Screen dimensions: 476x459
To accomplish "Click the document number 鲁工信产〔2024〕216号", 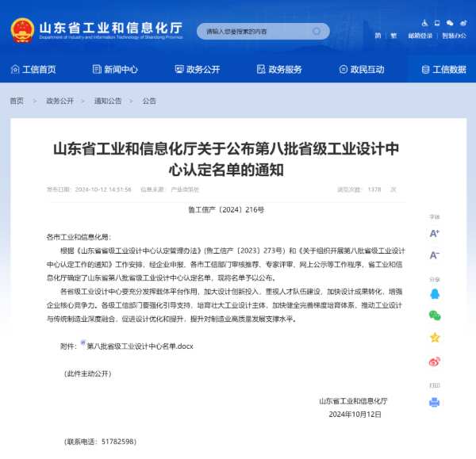I will pos(226,209).
